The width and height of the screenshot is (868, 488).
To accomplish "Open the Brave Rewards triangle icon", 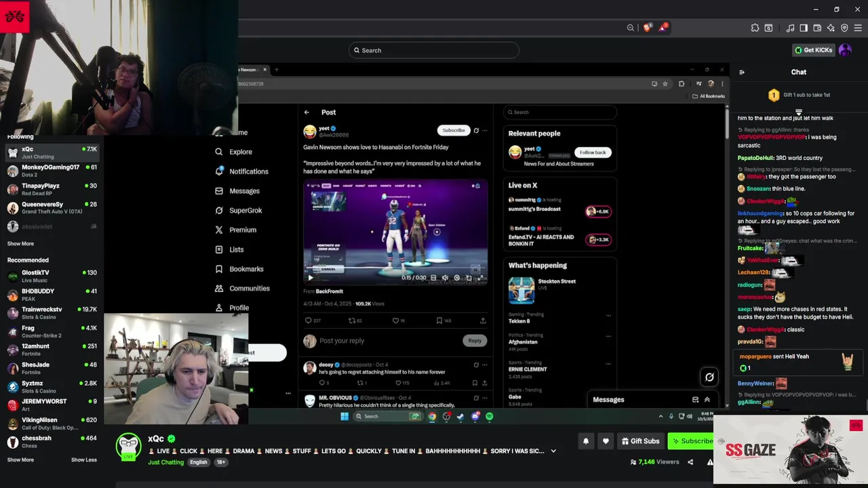I will [x=663, y=28].
